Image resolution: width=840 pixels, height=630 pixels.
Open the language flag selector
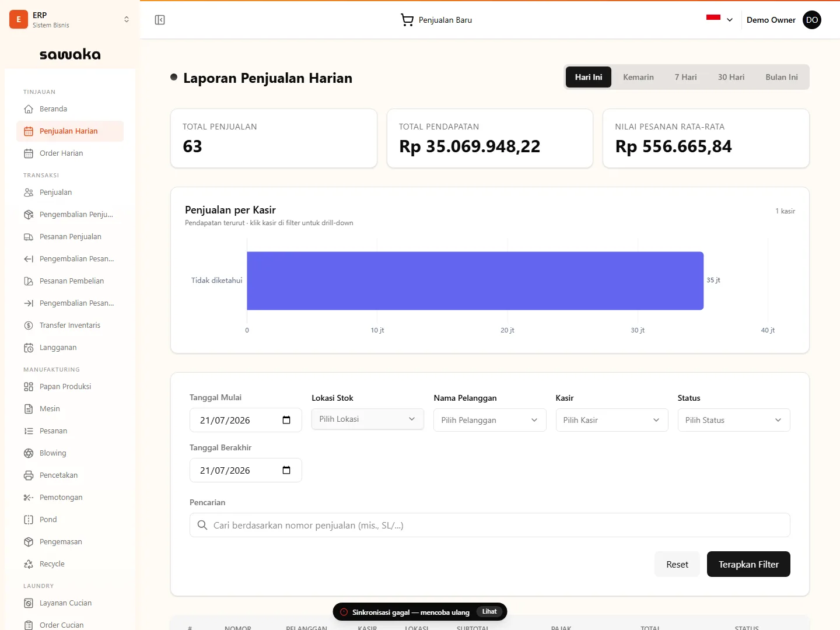719,19
